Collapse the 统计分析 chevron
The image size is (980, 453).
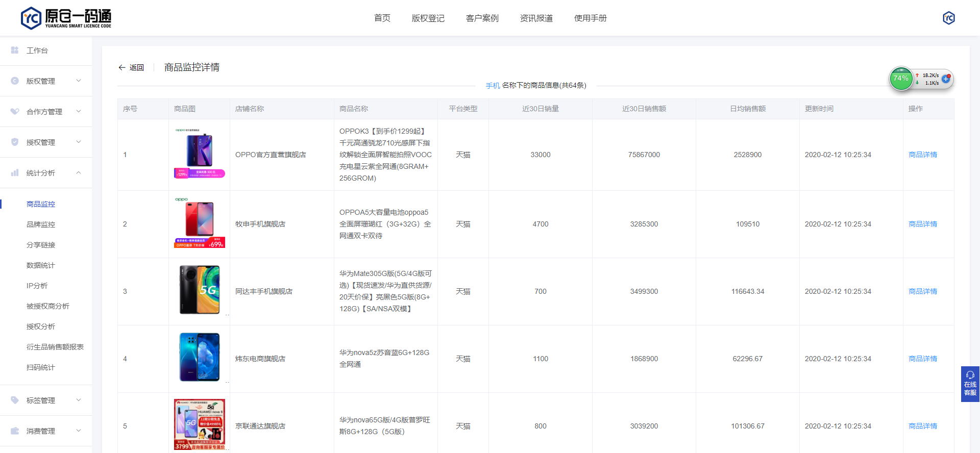click(79, 172)
